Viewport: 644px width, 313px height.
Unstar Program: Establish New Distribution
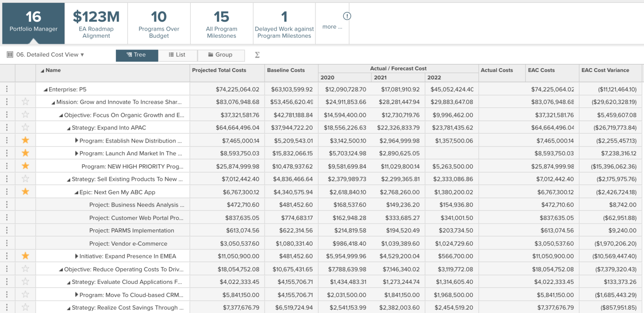[25, 140]
